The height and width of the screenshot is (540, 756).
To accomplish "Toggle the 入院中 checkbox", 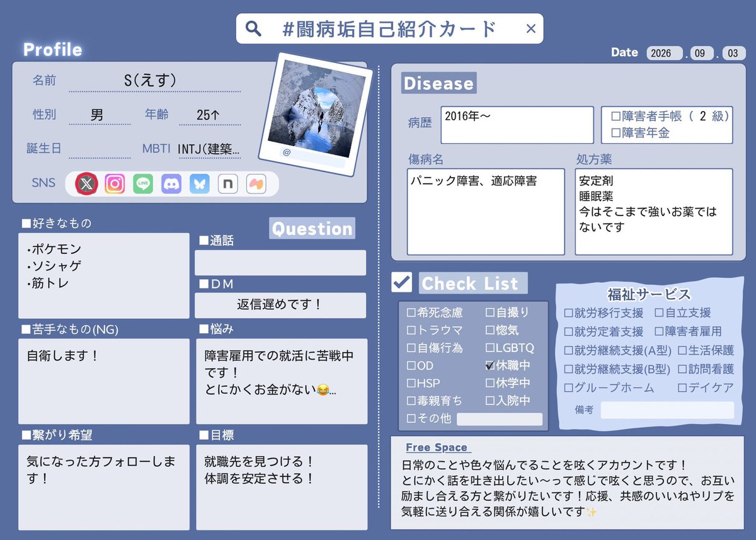I will [x=490, y=401].
